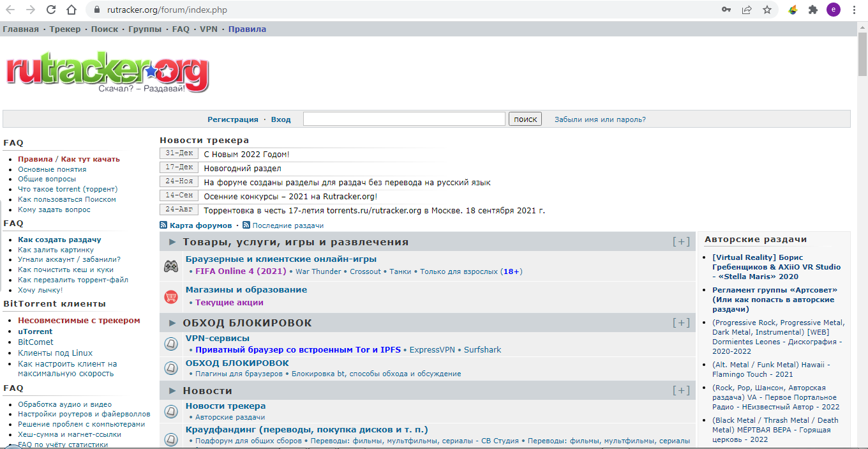Open the saved passwords key icon

point(726,10)
